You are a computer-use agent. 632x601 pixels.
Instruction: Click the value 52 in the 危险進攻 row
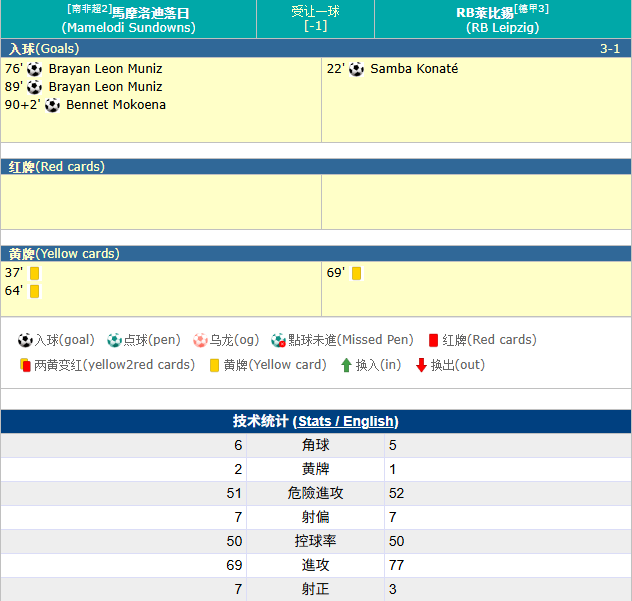[397, 493]
